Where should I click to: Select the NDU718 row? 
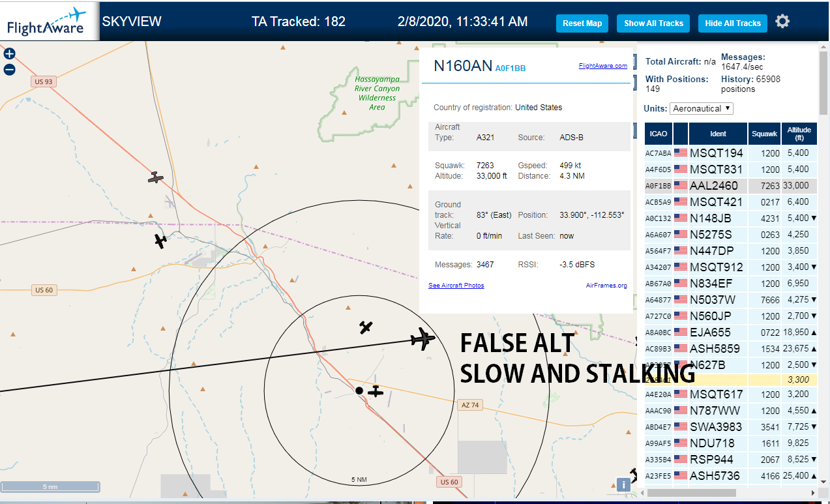pos(731,443)
